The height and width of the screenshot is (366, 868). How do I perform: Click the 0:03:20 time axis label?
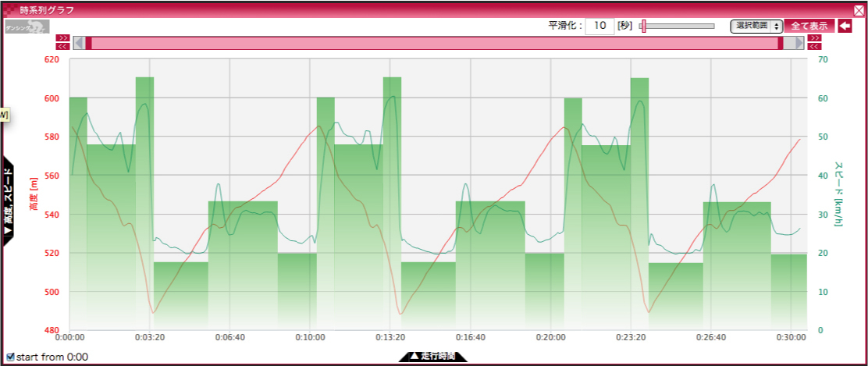(149, 337)
